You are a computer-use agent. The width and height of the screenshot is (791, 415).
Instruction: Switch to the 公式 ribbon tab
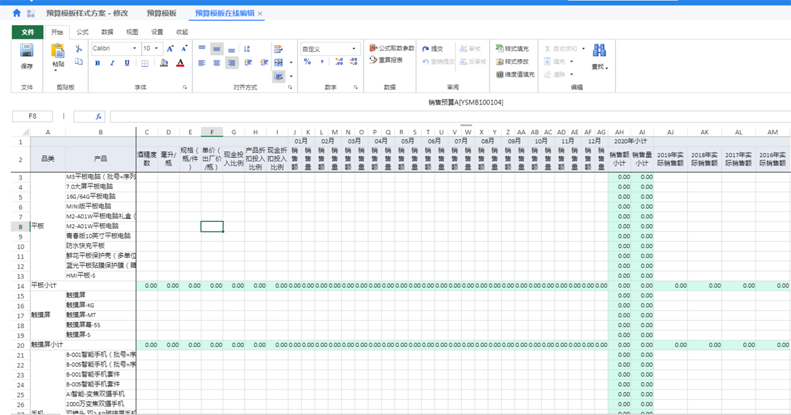(x=83, y=32)
